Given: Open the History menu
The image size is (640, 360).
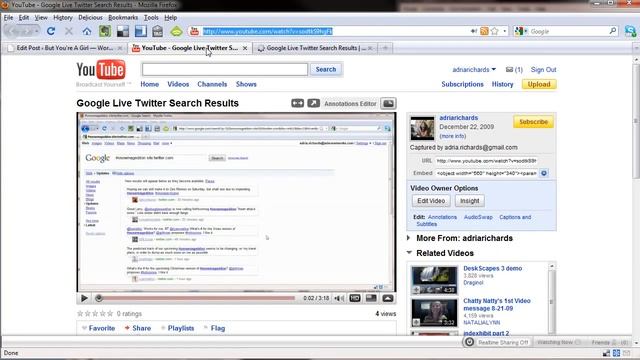Looking at the screenshot, I should pyautogui.click(x=62, y=18).
